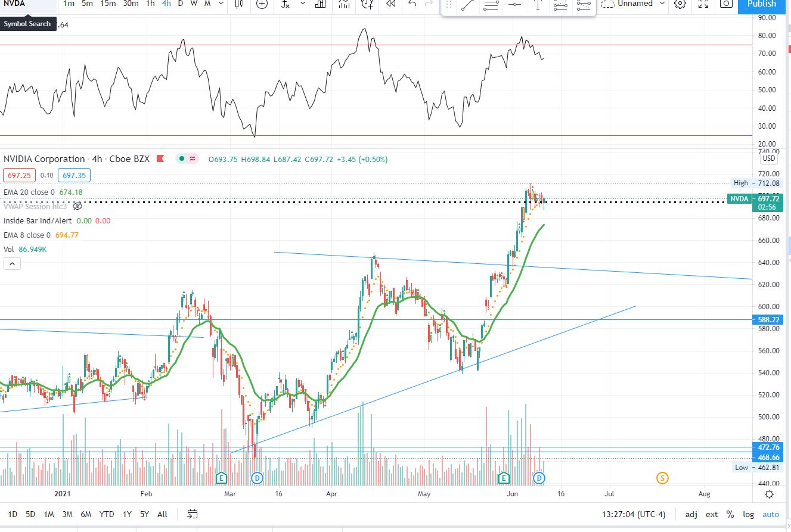Open chart settings gear in top toolbar
The width and height of the screenshot is (791, 532).
(x=680, y=4)
